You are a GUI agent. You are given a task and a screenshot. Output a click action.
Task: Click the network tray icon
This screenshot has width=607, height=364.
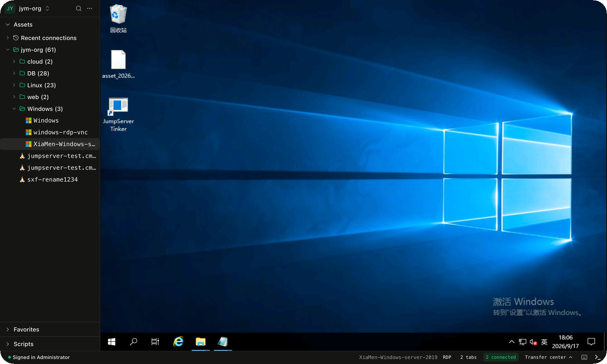click(523, 342)
